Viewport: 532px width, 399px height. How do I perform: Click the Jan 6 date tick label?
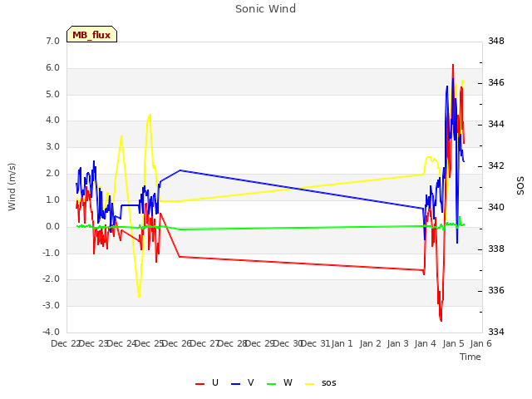tap(481, 343)
